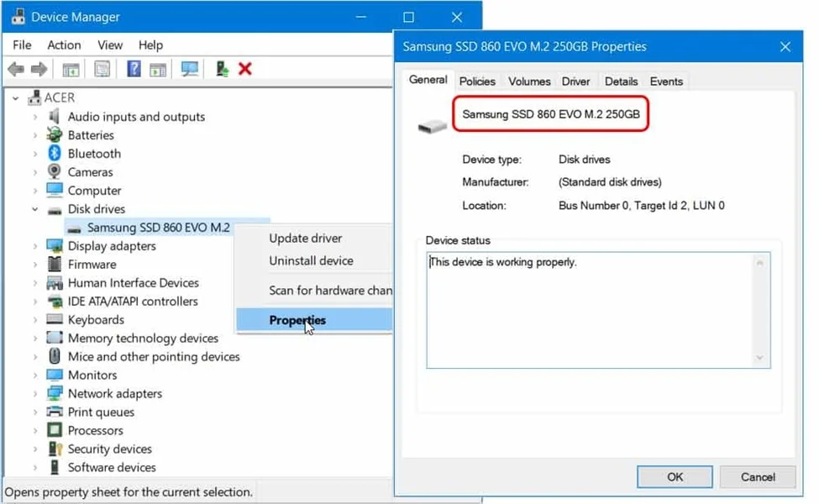
Task: Expand the Memory technology devices node
Action: [35, 339]
